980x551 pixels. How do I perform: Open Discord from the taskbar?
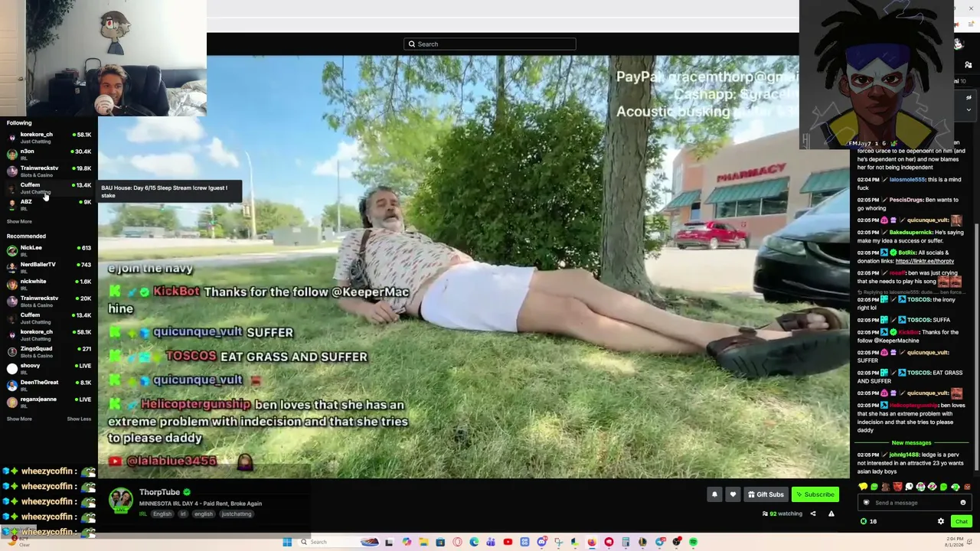541,542
